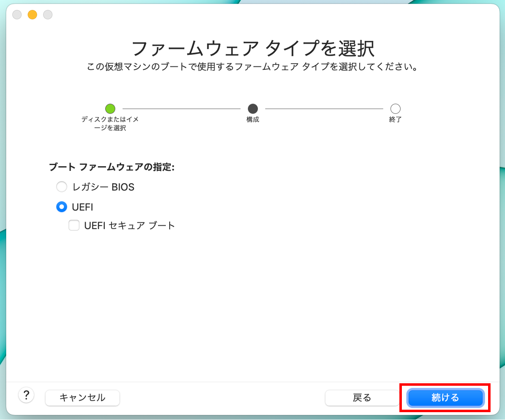Minimize window with the yellow button
505x420 pixels.
tap(32, 15)
